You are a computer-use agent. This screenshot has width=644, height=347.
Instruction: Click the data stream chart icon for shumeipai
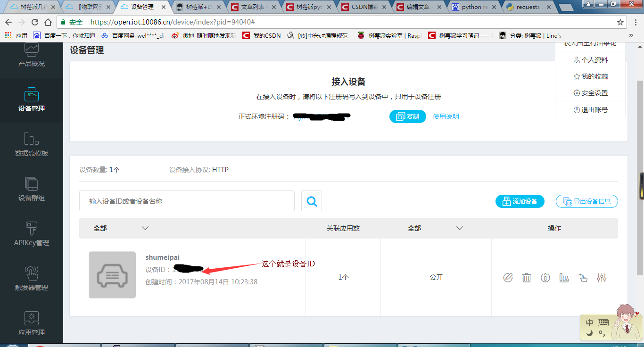point(564,278)
